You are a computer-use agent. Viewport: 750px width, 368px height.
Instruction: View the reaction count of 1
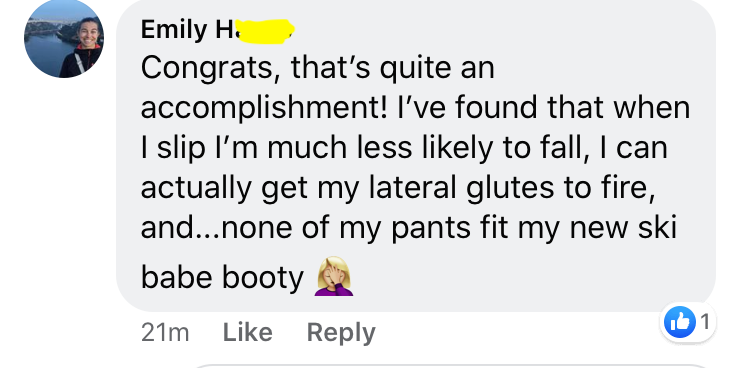pyautogui.click(x=705, y=323)
